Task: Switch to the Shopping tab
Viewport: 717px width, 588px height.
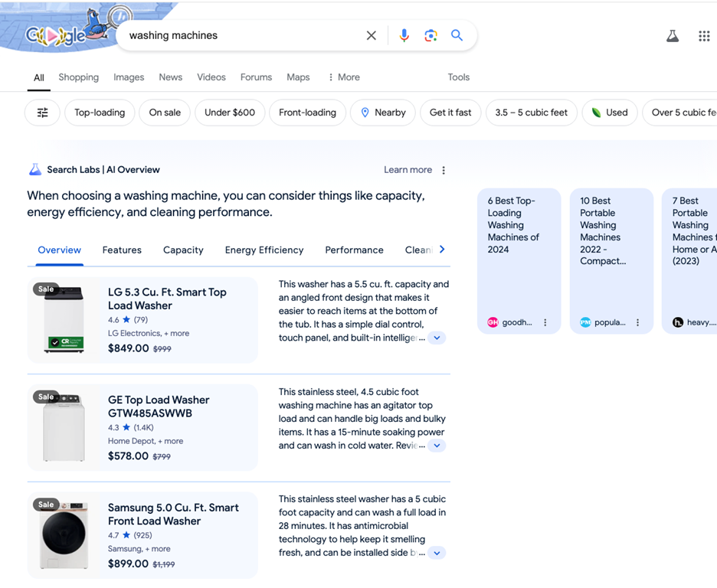Action: coord(78,77)
